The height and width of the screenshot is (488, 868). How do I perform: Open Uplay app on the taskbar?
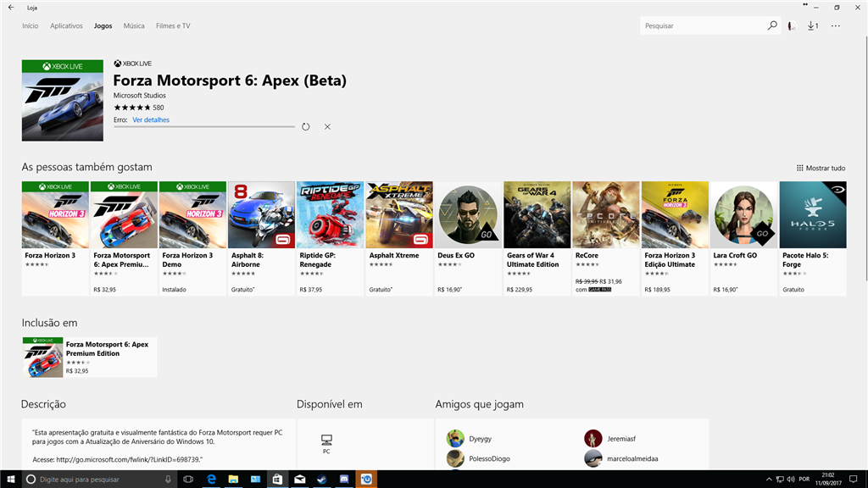point(366,480)
